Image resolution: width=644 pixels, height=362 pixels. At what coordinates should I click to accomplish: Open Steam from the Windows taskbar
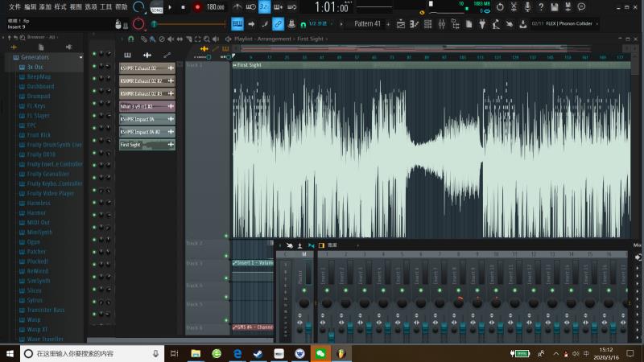tap(258, 353)
